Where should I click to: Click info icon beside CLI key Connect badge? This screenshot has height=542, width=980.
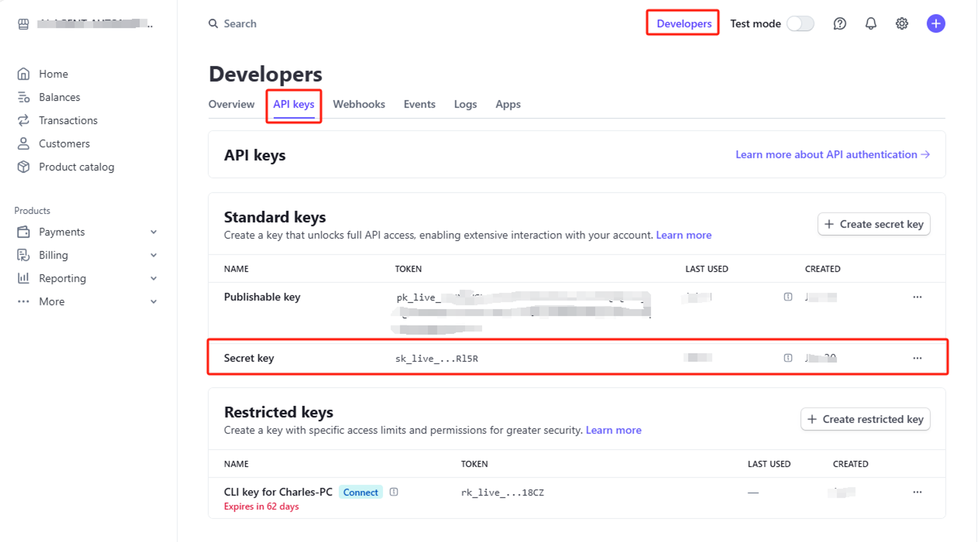pos(393,492)
